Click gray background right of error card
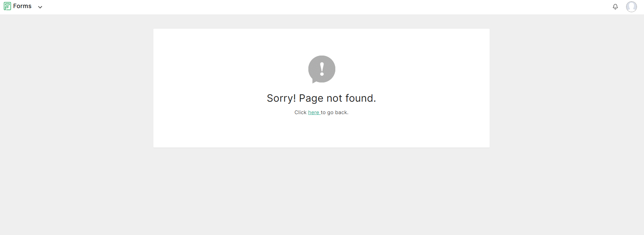This screenshot has width=644, height=235. coord(567,88)
